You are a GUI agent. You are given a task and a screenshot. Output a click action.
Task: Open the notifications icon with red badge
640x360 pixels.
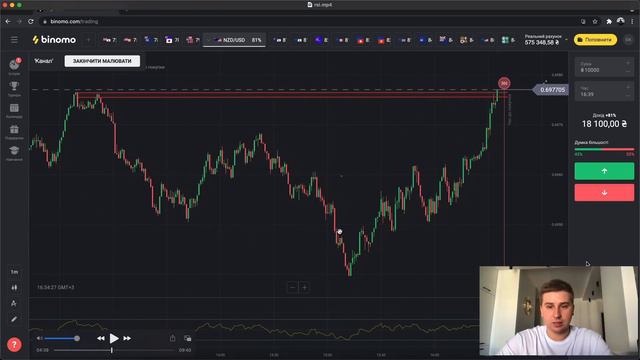coord(14,64)
